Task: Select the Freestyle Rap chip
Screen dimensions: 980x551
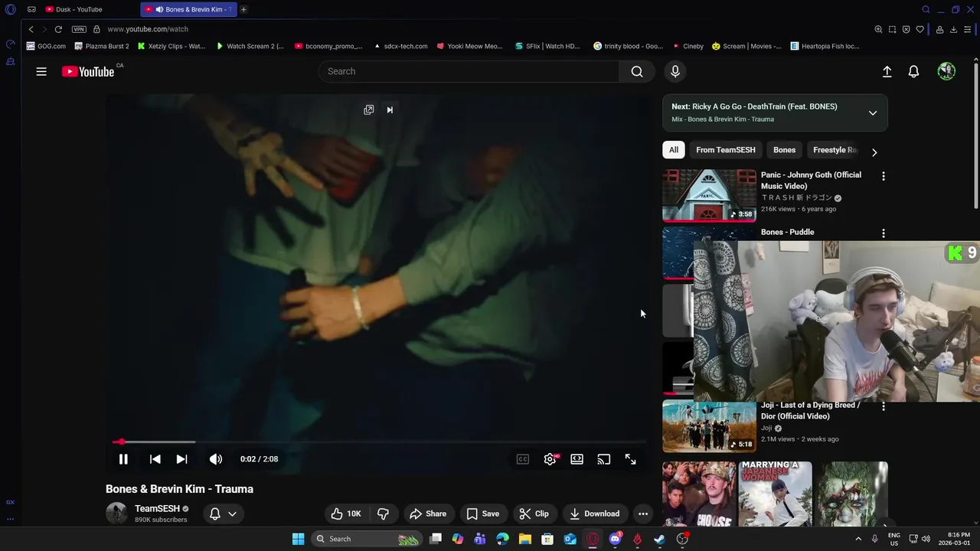Action: (x=835, y=150)
